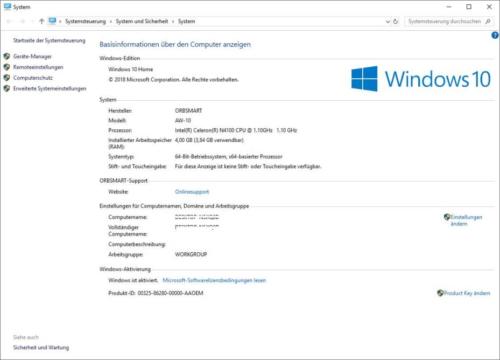The image size is (500, 360).
Task: Open Computerschutz settings link
Action: click(33, 78)
